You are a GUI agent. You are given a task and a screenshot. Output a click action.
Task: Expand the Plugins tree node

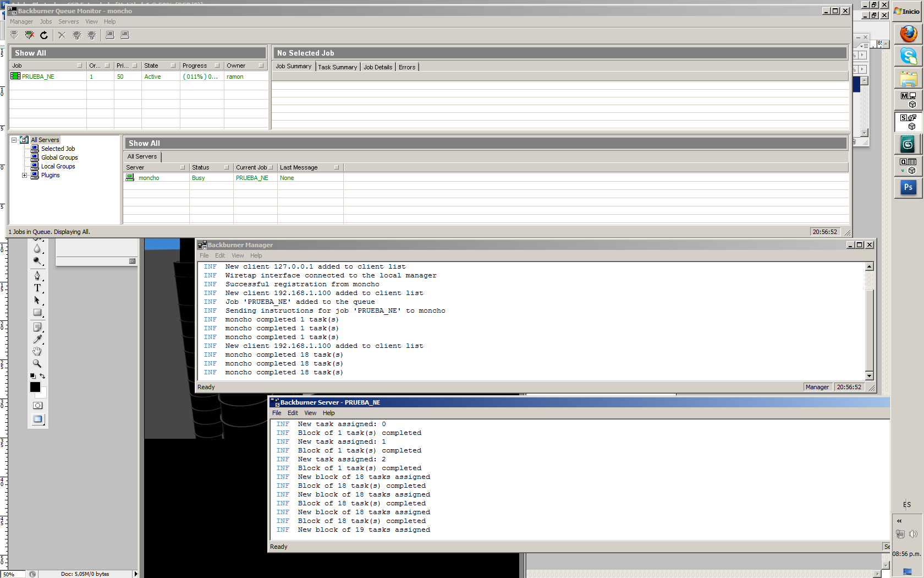[25, 176]
